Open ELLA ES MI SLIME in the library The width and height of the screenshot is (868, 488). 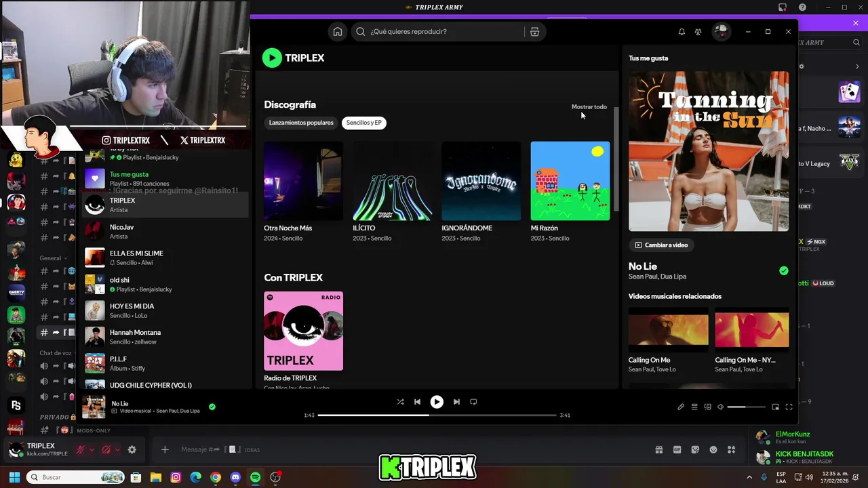tap(165, 258)
